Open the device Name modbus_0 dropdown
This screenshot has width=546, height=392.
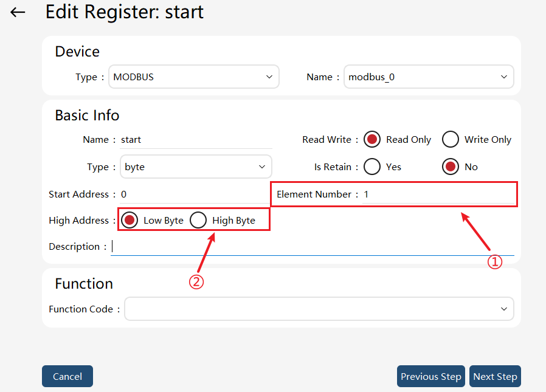(429, 77)
